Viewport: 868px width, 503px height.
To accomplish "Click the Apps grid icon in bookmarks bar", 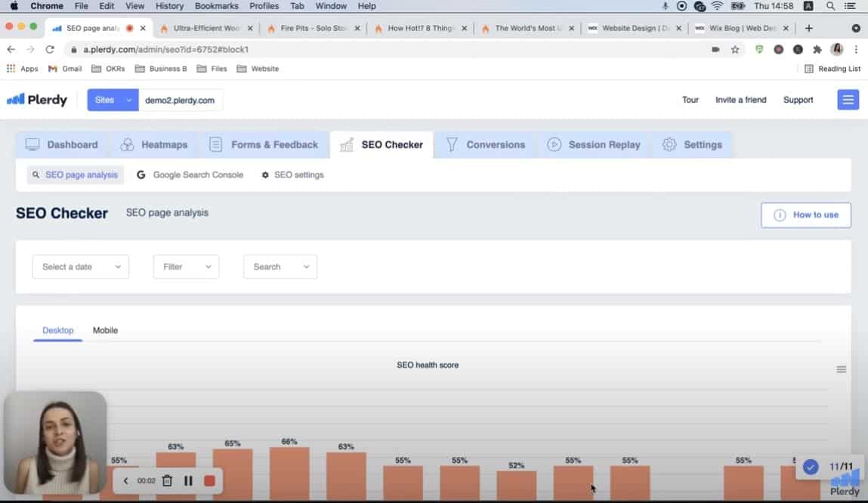I will click(11, 69).
